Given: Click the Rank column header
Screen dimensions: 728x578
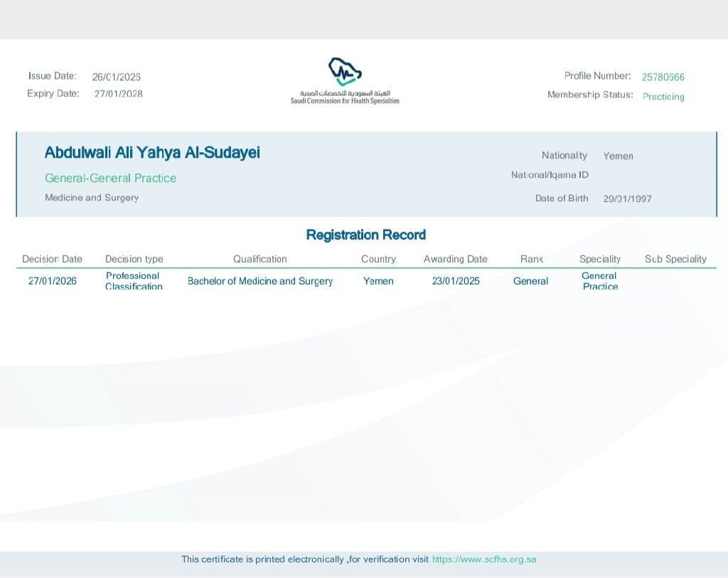Looking at the screenshot, I should pyautogui.click(x=531, y=259).
